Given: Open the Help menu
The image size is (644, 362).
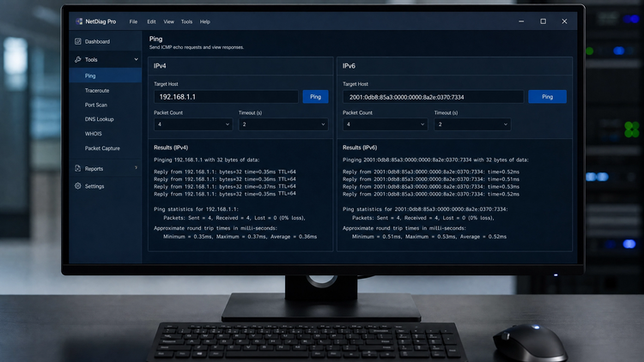Looking at the screenshot, I should click(205, 21).
